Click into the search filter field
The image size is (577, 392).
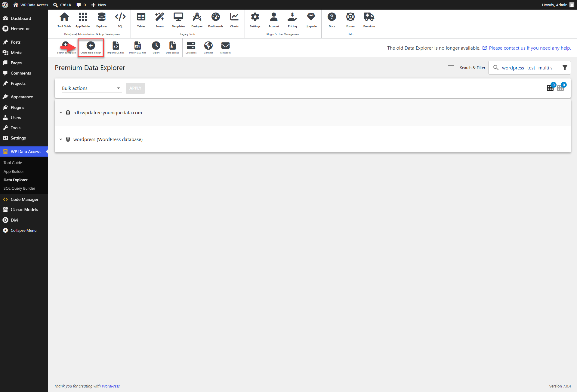(527, 68)
